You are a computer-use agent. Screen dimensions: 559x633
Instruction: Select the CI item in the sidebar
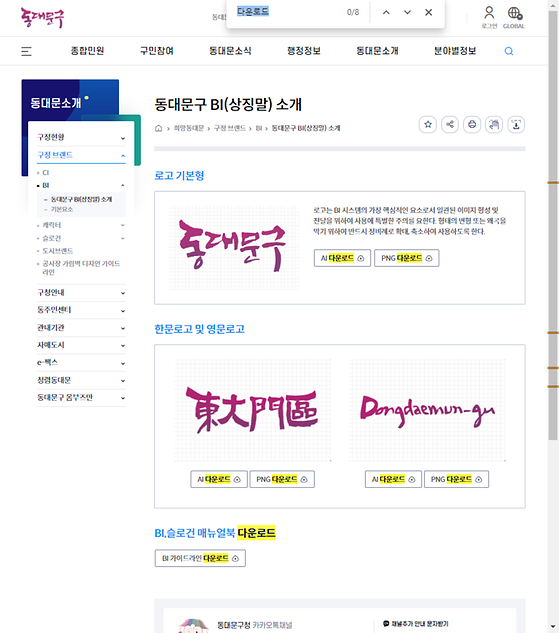[46, 173]
